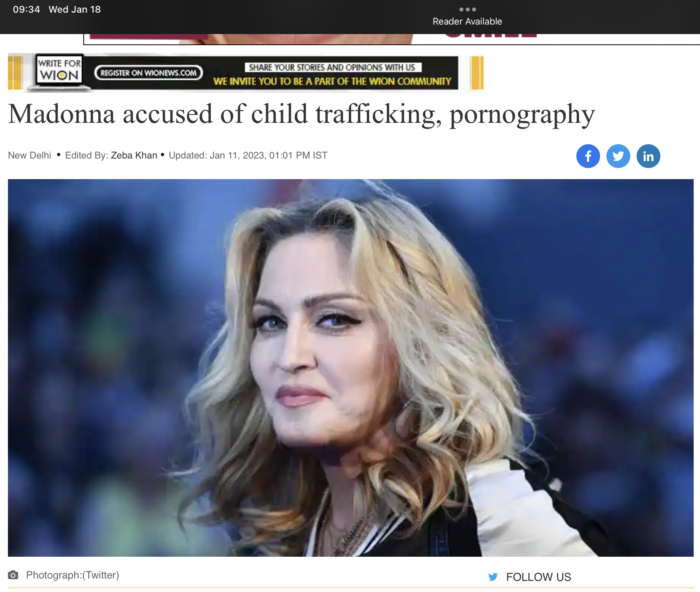The image size is (700, 592).
Task: Tap the 09:34 clock in status bar
Action: tap(27, 10)
